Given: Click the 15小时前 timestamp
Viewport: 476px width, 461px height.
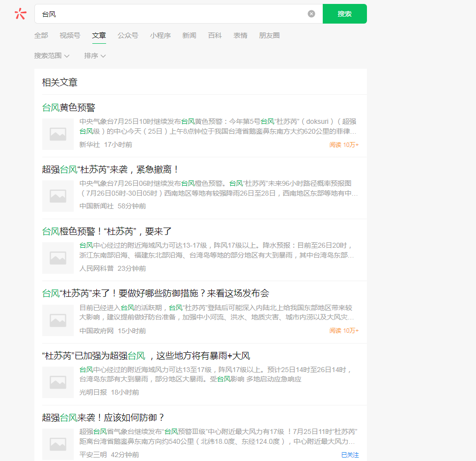Looking at the screenshot, I should [132, 331].
